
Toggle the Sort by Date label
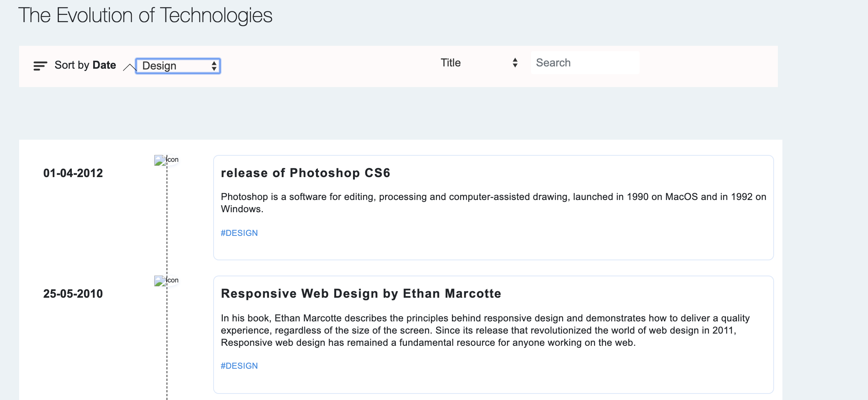coord(85,65)
